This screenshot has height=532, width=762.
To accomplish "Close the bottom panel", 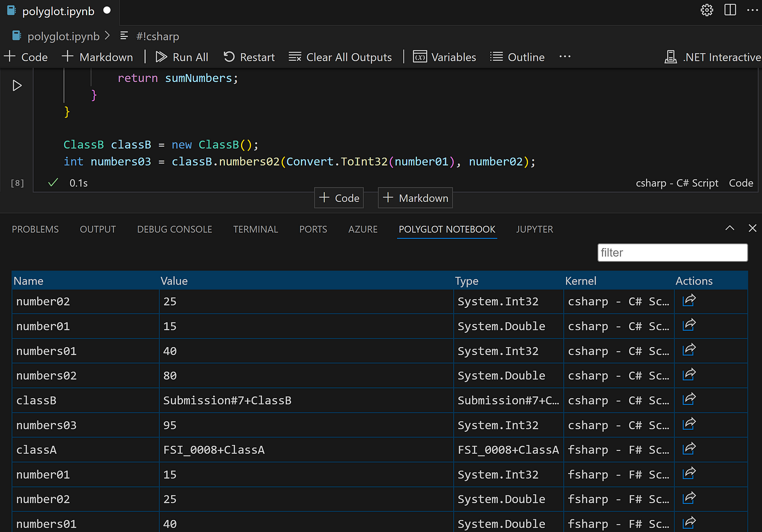I will click(x=752, y=228).
